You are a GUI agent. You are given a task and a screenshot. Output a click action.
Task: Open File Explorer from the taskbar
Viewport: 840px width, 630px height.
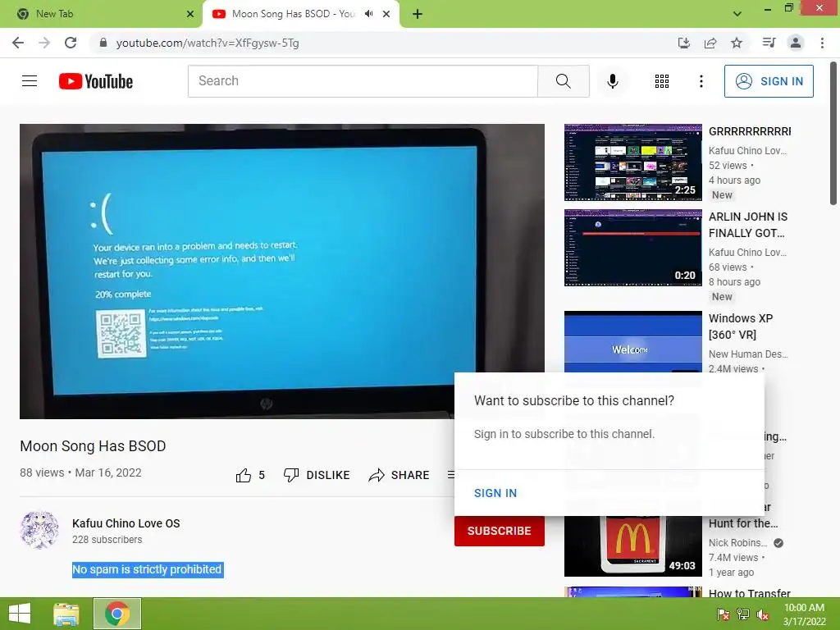tap(66, 614)
